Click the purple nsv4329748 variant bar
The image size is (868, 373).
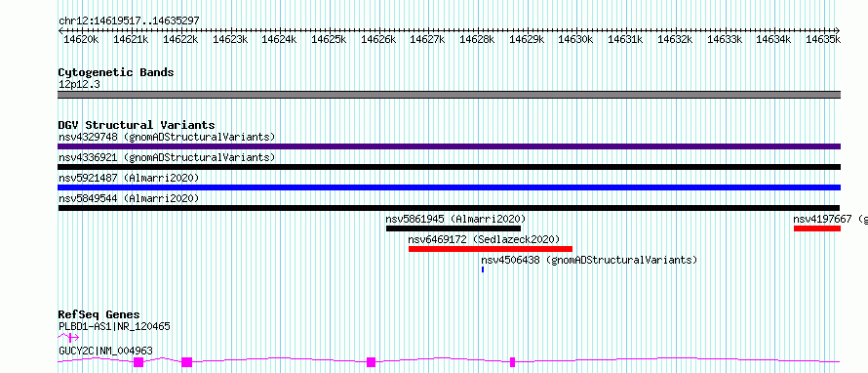[x=449, y=146]
